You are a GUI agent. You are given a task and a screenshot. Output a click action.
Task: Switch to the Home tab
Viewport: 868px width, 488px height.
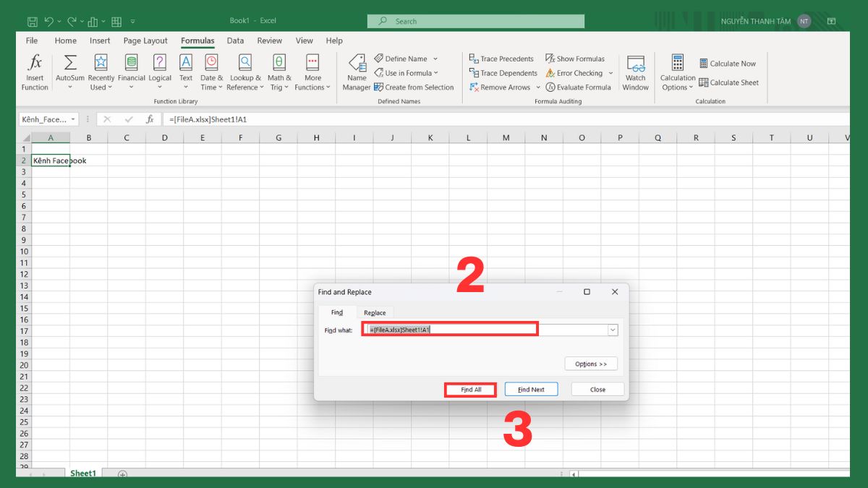point(65,40)
